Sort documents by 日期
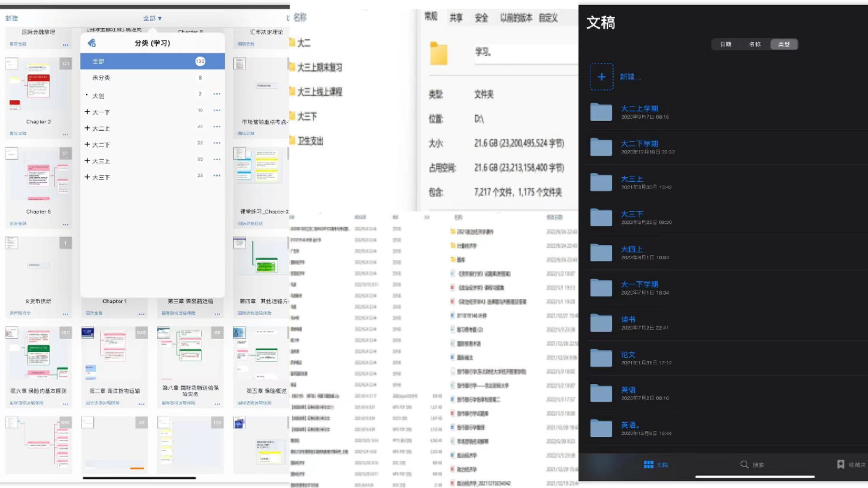The image size is (868, 488). pos(725,44)
